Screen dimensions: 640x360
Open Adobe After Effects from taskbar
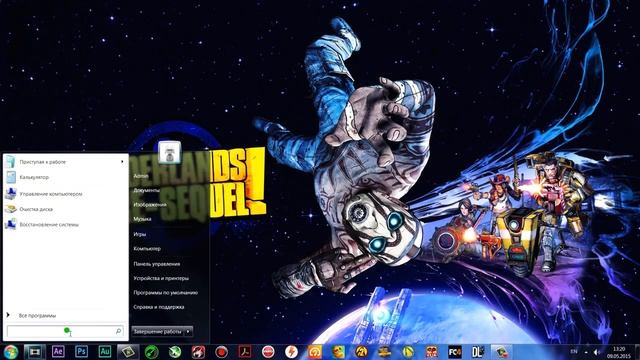click(58, 351)
